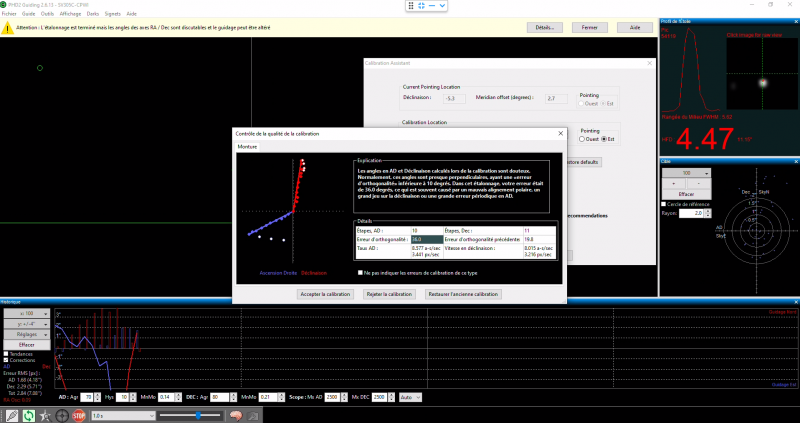Open the Aide menu
This screenshot has width=800, height=423.
(132, 14)
